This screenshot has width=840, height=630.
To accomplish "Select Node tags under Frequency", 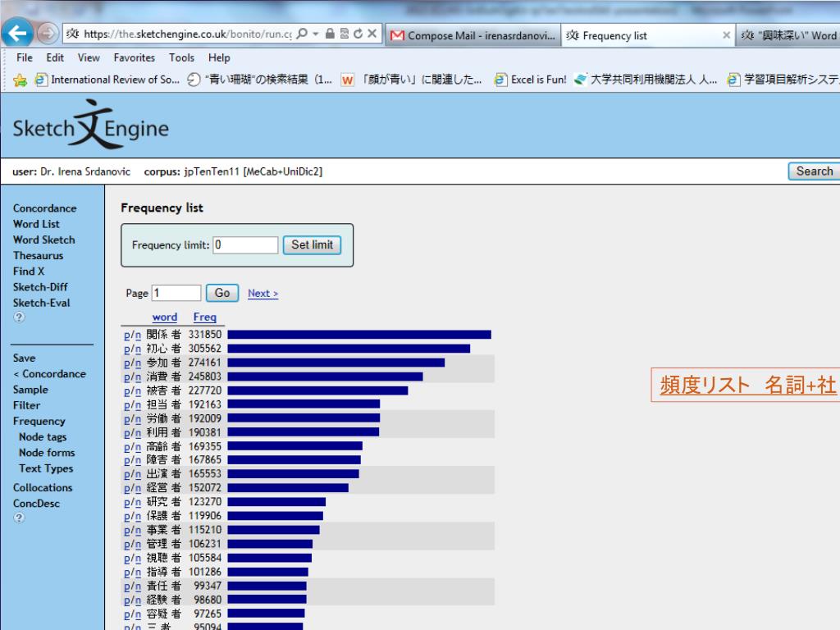I will click(x=43, y=436).
